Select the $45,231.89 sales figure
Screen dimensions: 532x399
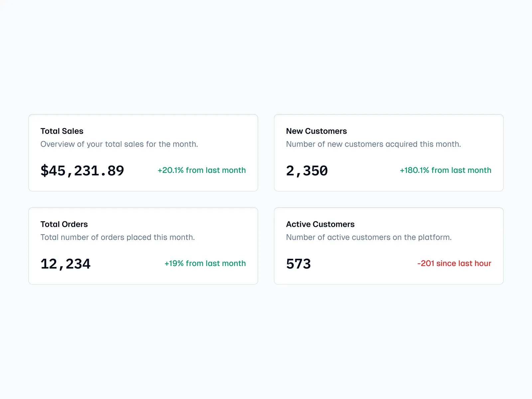click(82, 171)
